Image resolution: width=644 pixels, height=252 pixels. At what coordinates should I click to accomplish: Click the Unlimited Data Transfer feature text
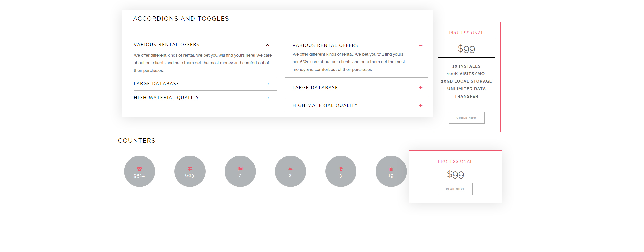point(466,93)
